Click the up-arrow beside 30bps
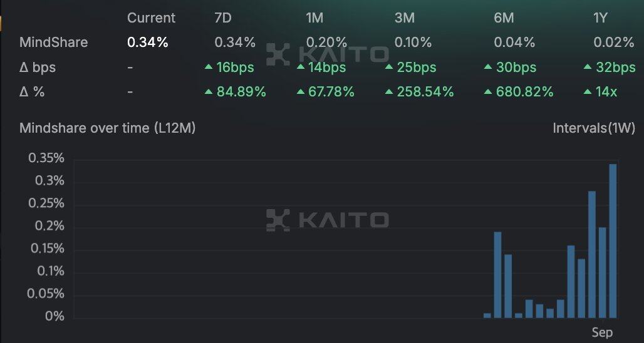The image size is (644, 343). pos(489,66)
